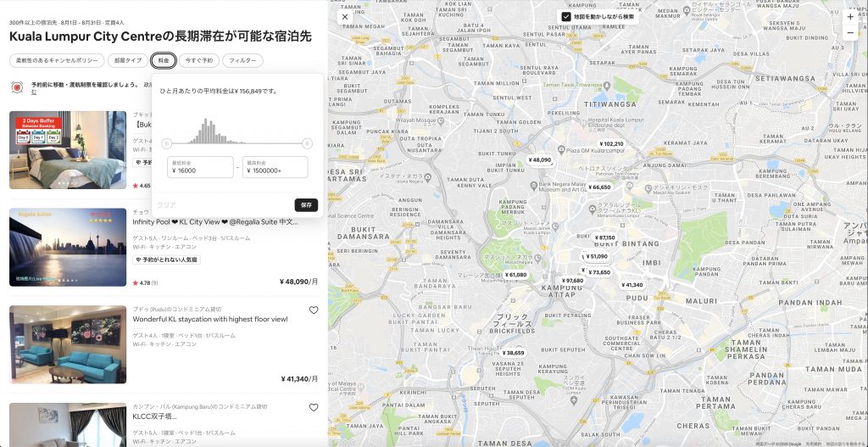Focus the 最低料金 field showing ¥16000
This screenshot has height=447, width=868.
point(200,167)
